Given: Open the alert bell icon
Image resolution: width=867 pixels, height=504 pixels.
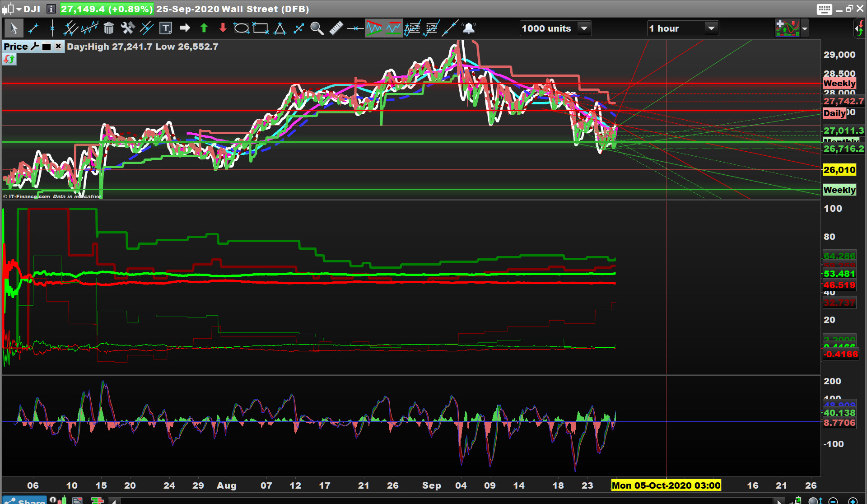Looking at the screenshot, I should 469,28.
